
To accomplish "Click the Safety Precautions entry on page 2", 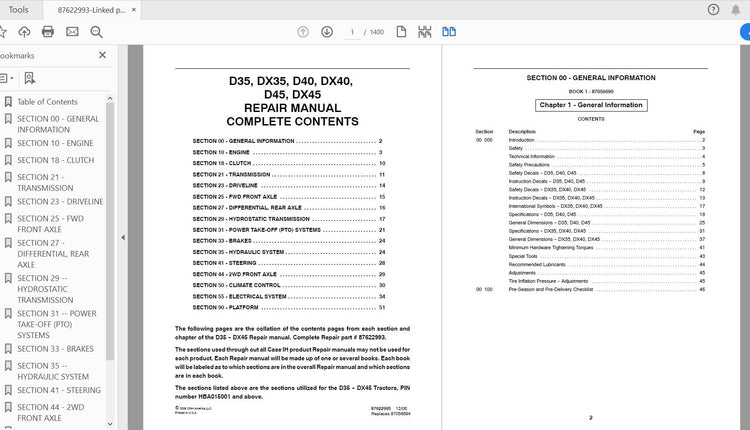I will (x=607, y=165).
